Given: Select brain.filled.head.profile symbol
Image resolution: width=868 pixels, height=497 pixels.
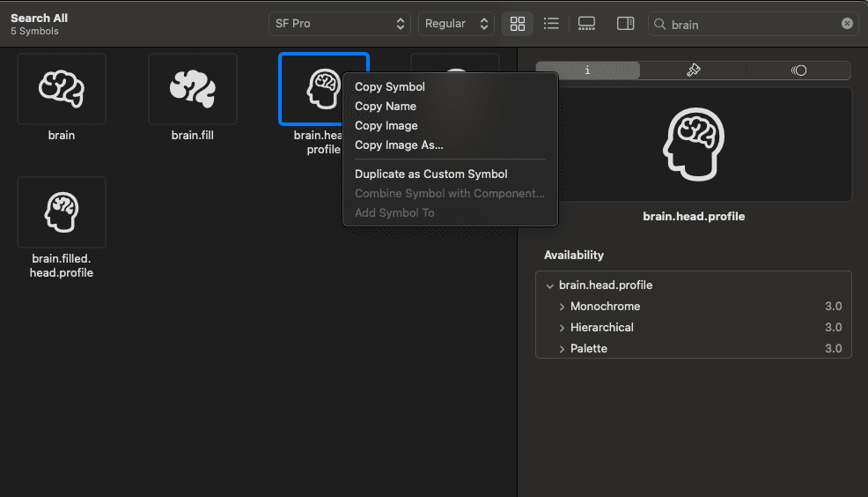Looking at the screenshot, I should pos(62,212).
